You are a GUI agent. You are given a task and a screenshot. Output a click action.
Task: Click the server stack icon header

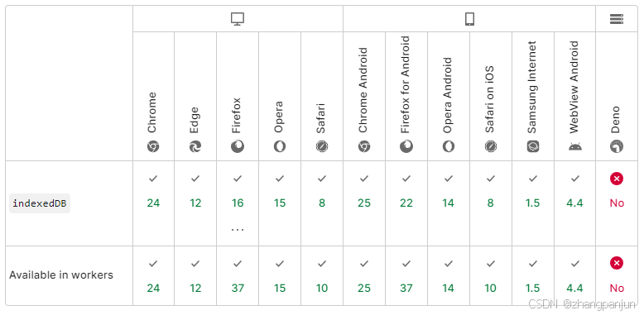coord(617,19)
